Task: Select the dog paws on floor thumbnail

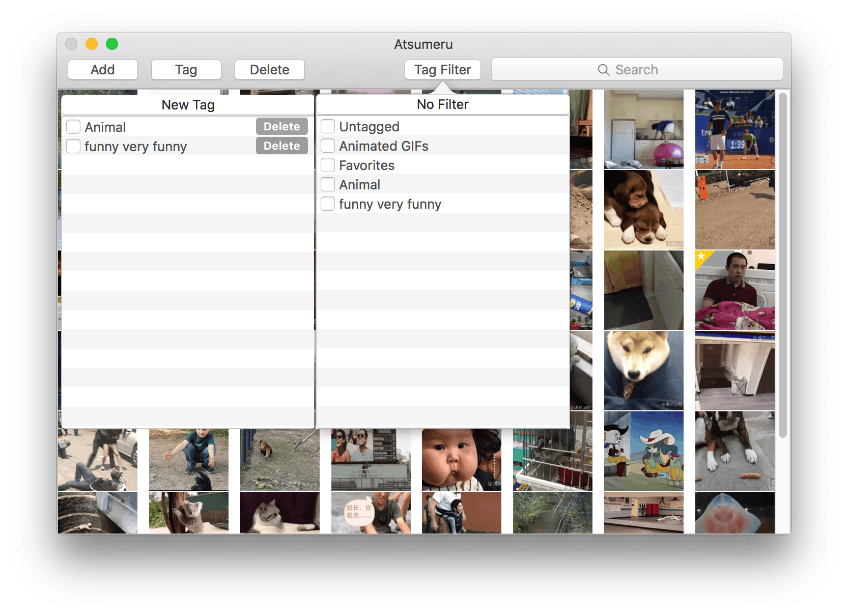Action: coord(735,451)
